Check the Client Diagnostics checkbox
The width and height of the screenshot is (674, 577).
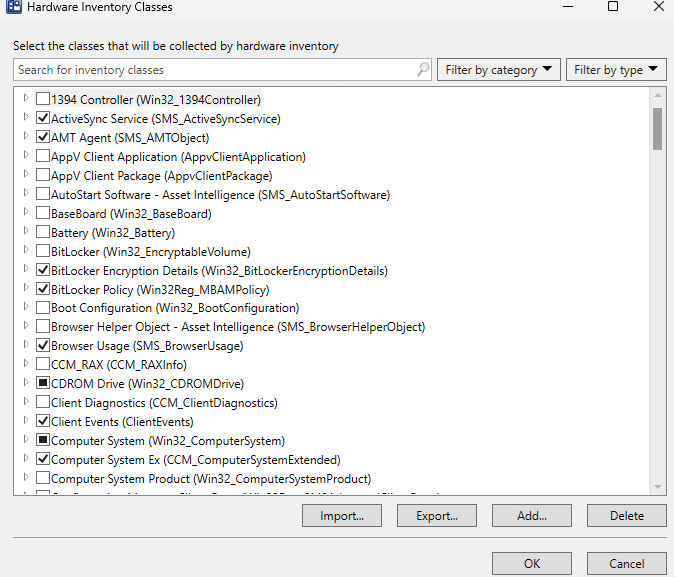coord(43,402)
